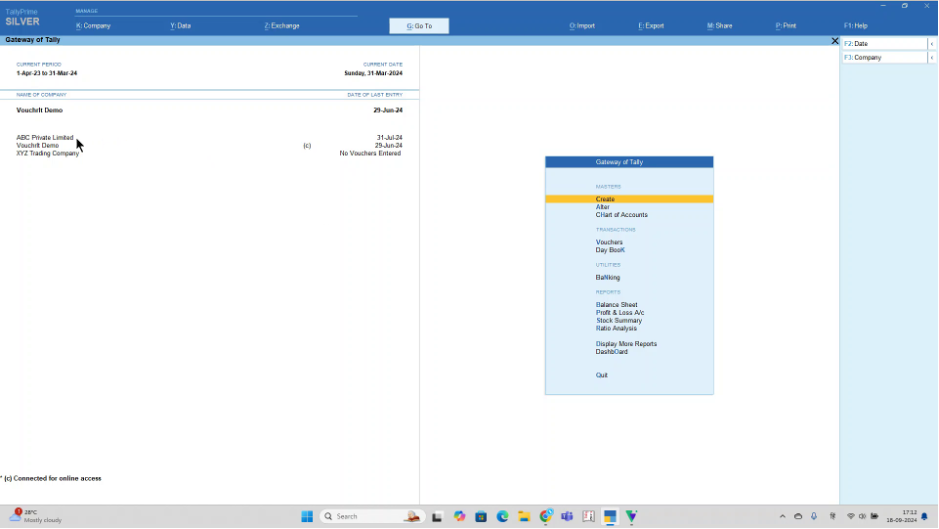The height and width of the screenshot is (529, 939).
Task: Click the current date Sunday, 31-Mar-2024
Action: (x=373, y=73)
